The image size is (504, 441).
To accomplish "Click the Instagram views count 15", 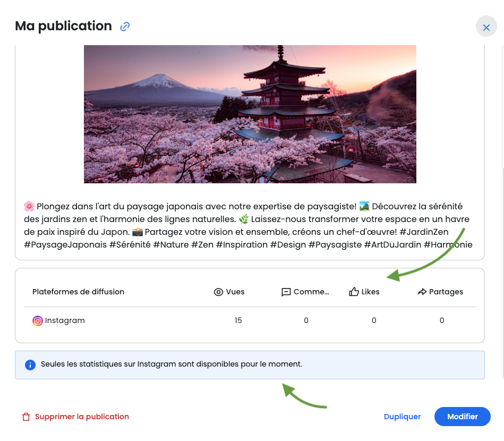I will click(238, 320).
